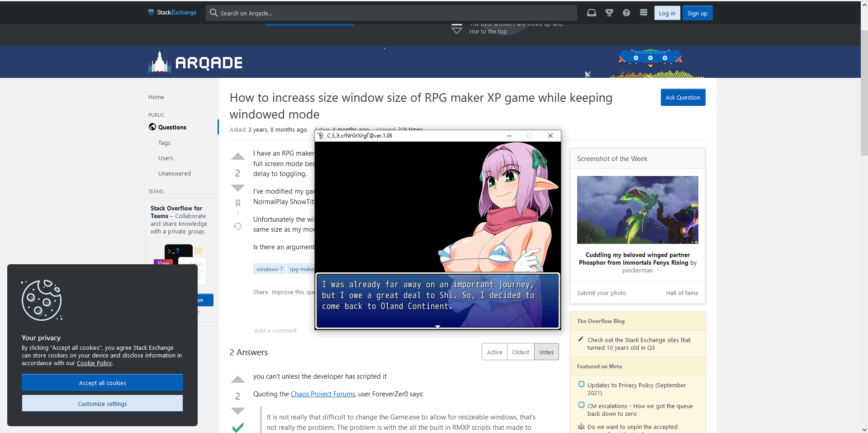Open the Hall of fame link
The image size is (868, 433).
[x=682, y=293]
